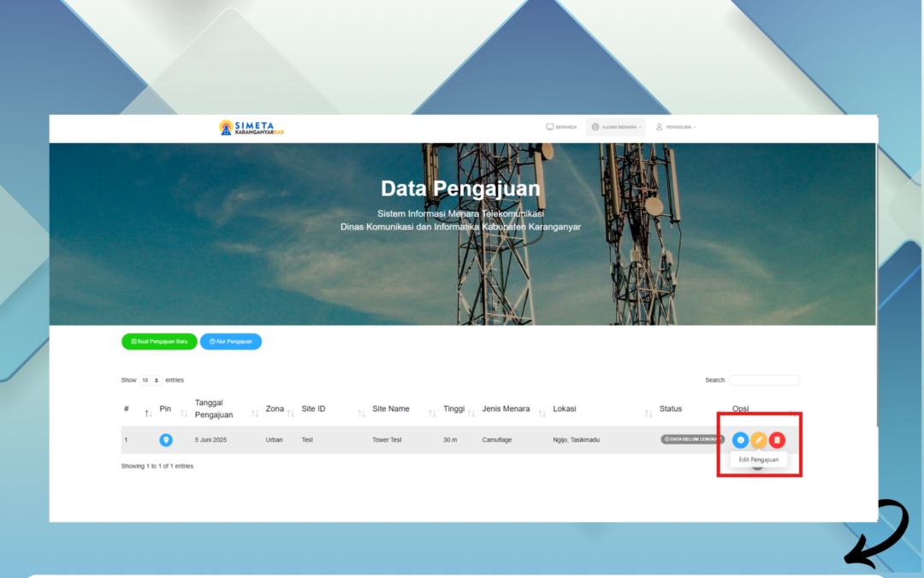
Task: Click into the Search input field
Action: (x=764, y=380)
